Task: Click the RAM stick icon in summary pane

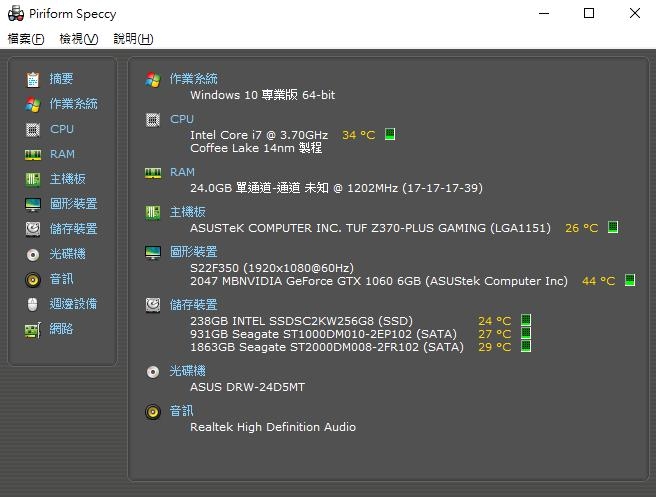Action: coord(153,173)
